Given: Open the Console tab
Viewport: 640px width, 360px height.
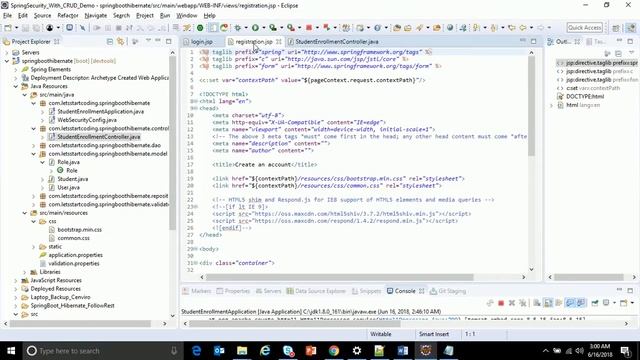Looking at the screenshot, I should (x=405, y=291).
